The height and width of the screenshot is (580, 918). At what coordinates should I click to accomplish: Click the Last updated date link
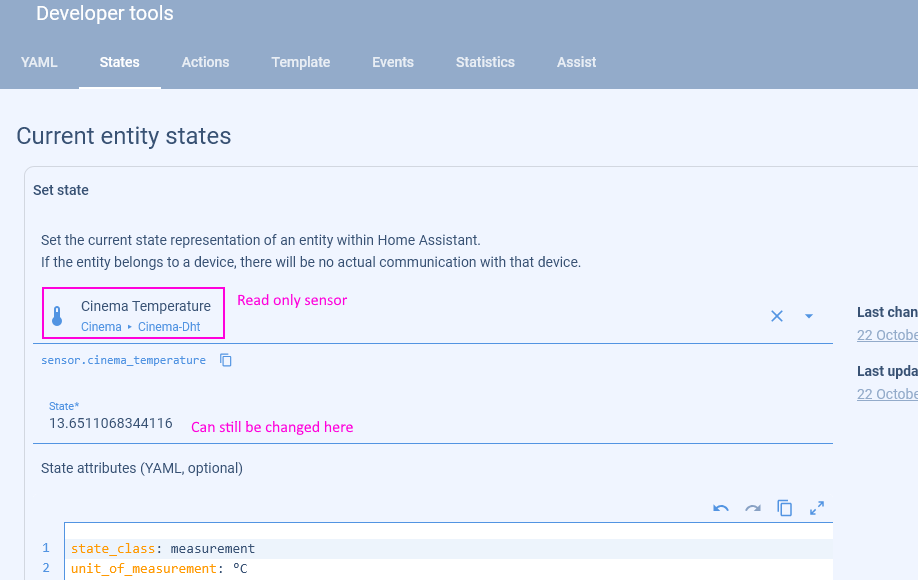(x=886, y=393)
